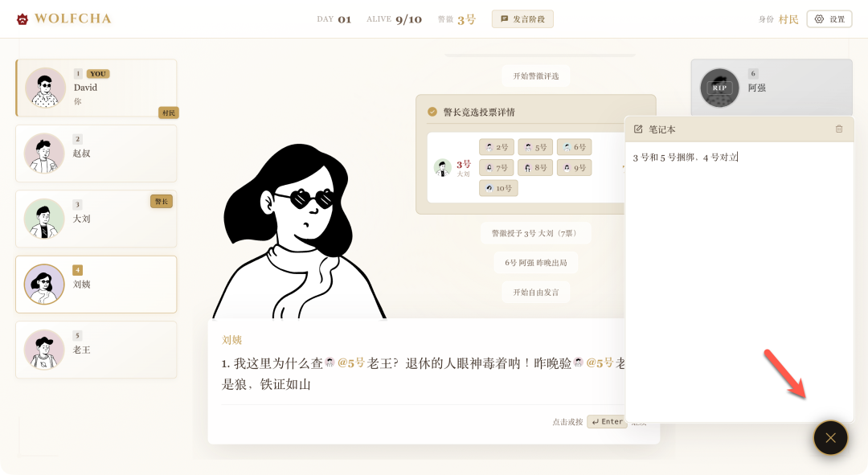Click the 发言阶段 phase button
868x475 pixels.
522,18
